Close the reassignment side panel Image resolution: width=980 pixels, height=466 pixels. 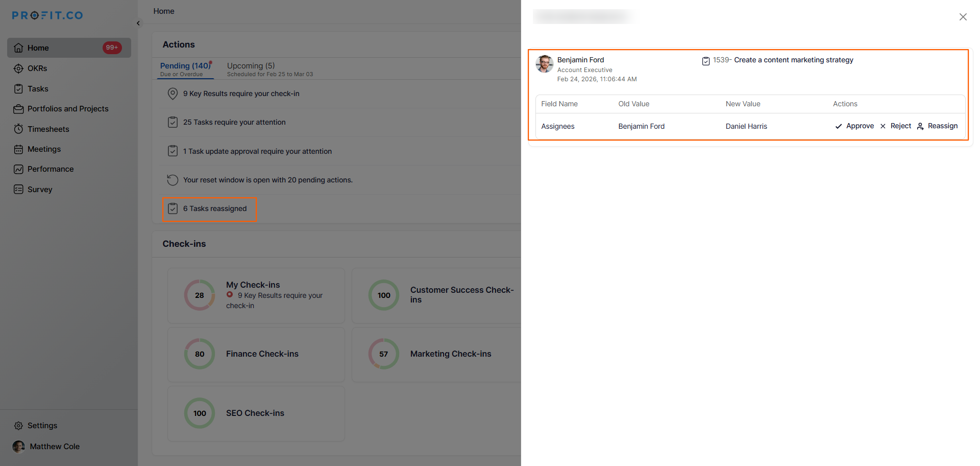pos(963,17)
